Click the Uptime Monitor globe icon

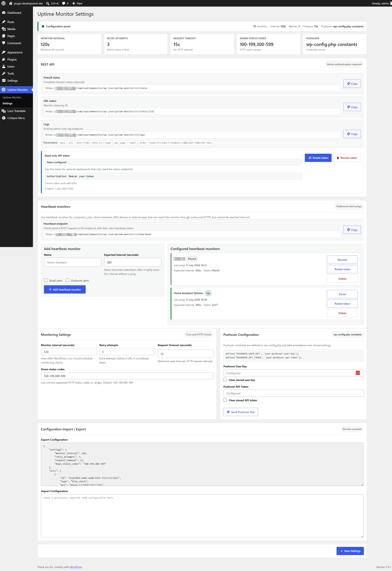4,90
